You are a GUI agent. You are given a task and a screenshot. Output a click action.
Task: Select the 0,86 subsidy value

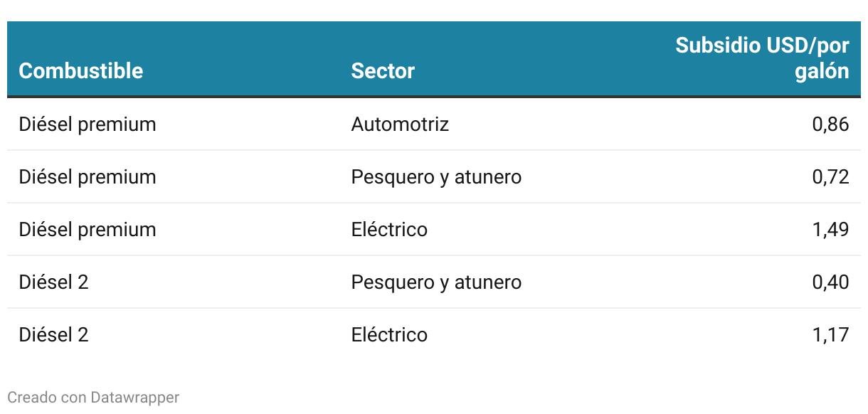click(x=830, y=124)
